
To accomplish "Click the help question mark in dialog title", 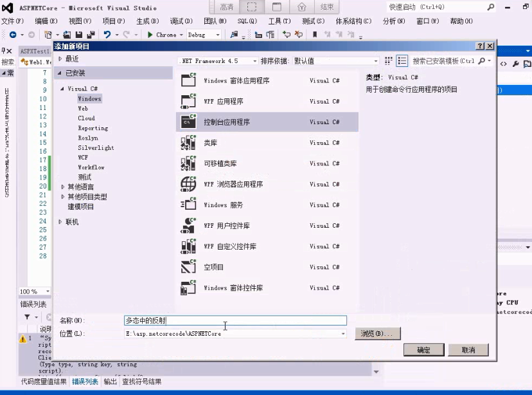I will coord(480,46).
